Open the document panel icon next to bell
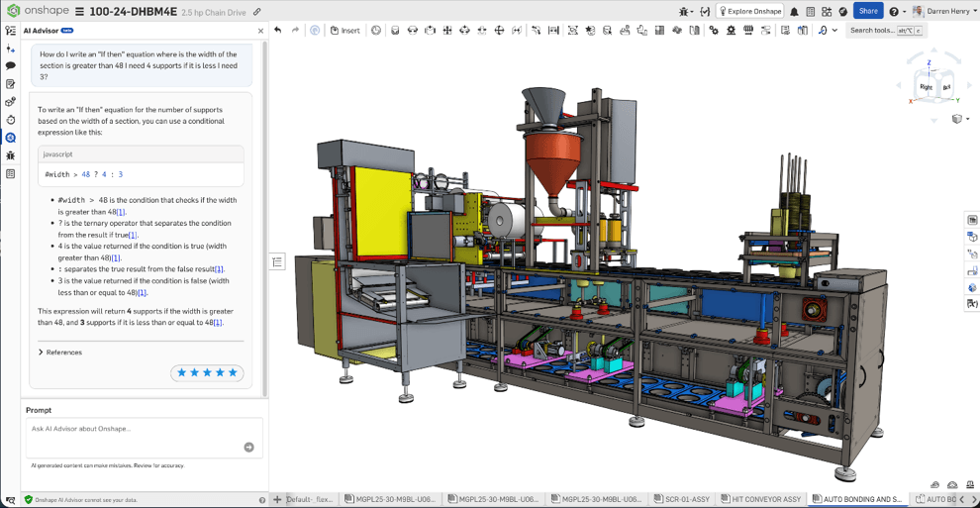980x508 pixels. (x=811, y=11)
